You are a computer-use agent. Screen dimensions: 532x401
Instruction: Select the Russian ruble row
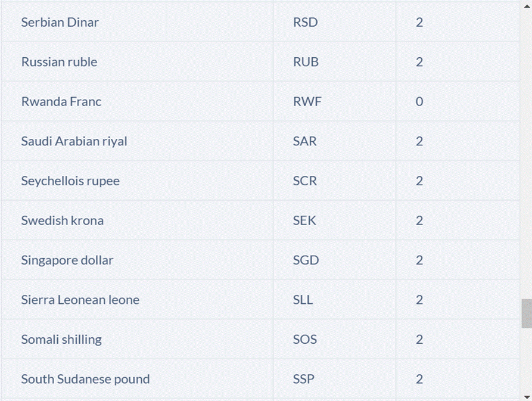click(260, 62)
